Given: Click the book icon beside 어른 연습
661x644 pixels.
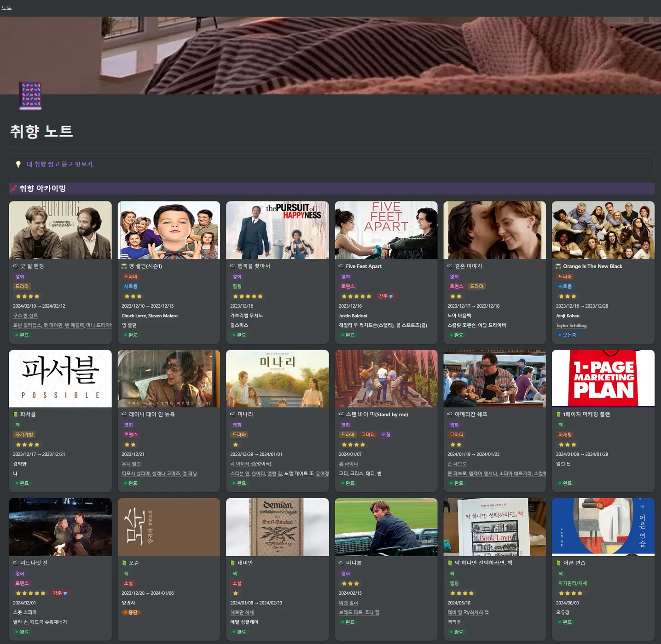Looking at the screenshot, I should (x=558, y=563).
